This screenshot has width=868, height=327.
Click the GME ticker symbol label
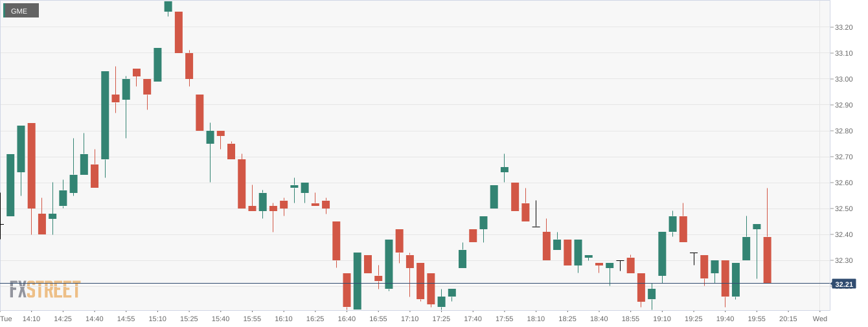[x=21, y=10]
